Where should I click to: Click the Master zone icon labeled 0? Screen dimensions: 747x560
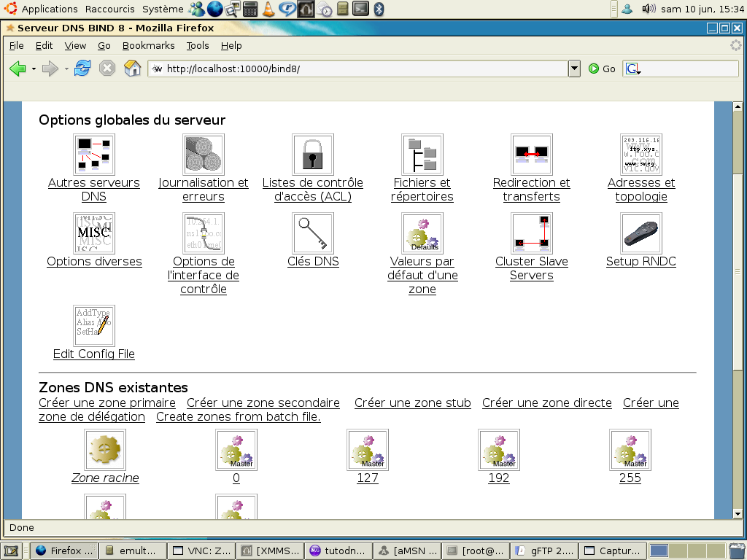click(x=236, y=449)
